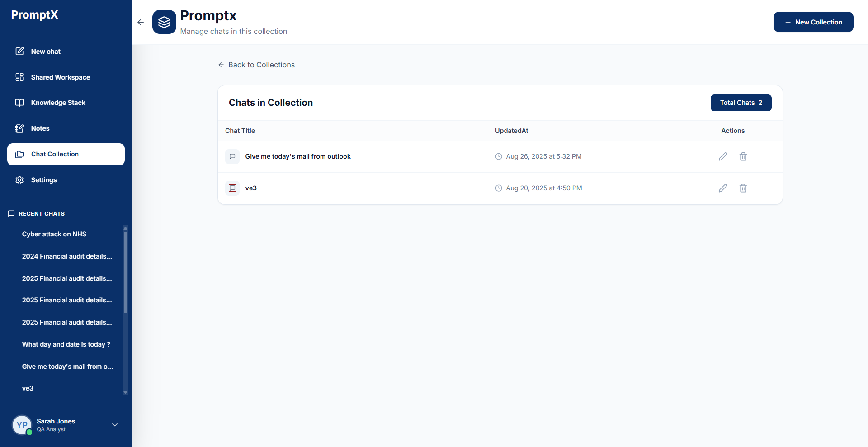The width and height of the screenshot is (868, 447).
Task: Click the Total Chats badge
Action: tap(741, 103)
